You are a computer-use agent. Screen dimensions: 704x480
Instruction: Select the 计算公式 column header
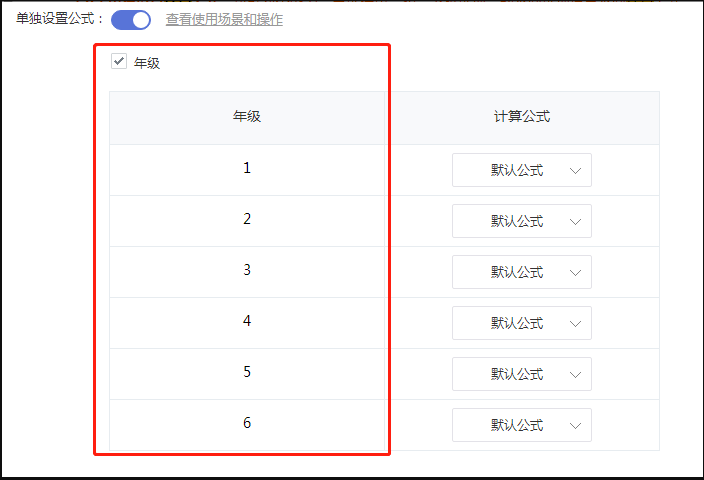click(x=522, y=117)
